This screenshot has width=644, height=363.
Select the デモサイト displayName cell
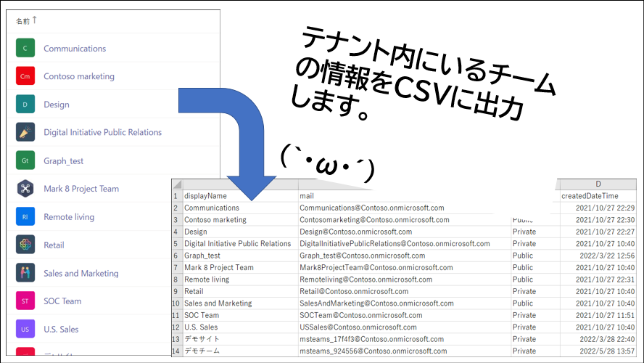tap(240, 339)
